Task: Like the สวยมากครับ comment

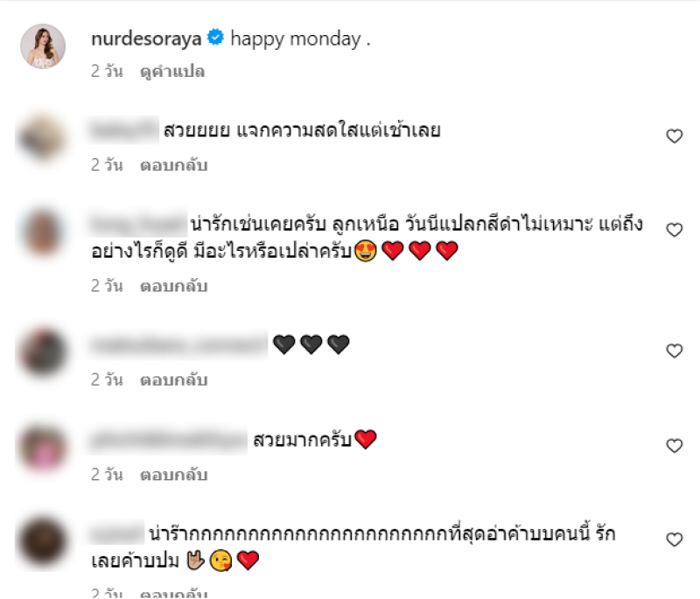Action: pyautogui.click(x=674, y=445)
